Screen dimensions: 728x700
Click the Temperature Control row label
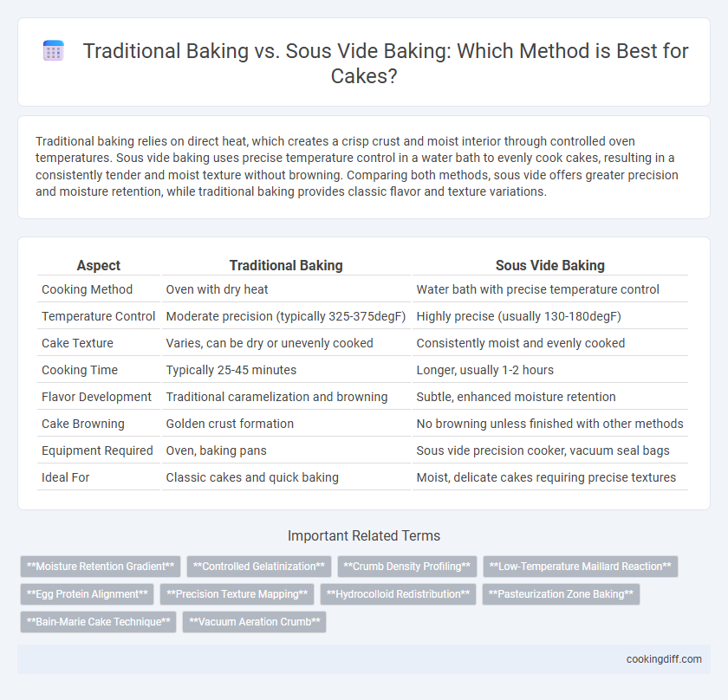[99, 316]
